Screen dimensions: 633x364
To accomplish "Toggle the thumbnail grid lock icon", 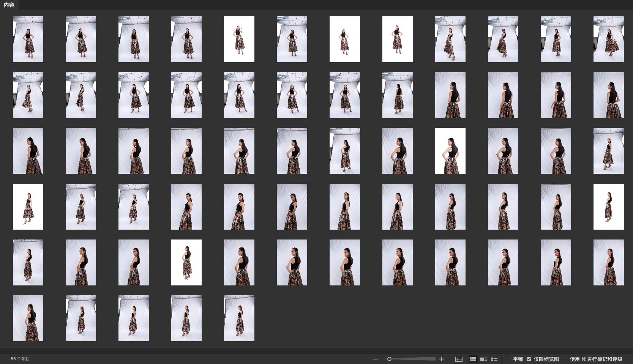I will 459,359.
